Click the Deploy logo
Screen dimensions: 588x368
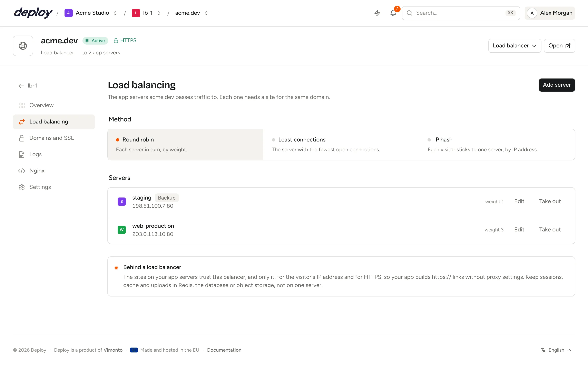point(33,13)
